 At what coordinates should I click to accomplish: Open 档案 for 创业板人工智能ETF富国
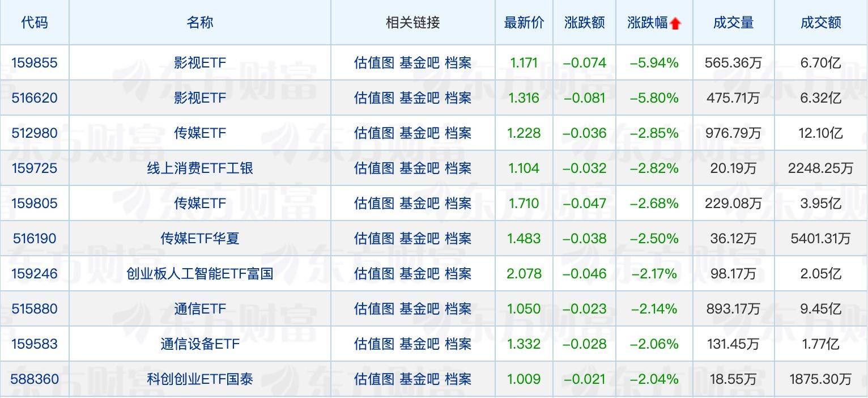[459, 274]
